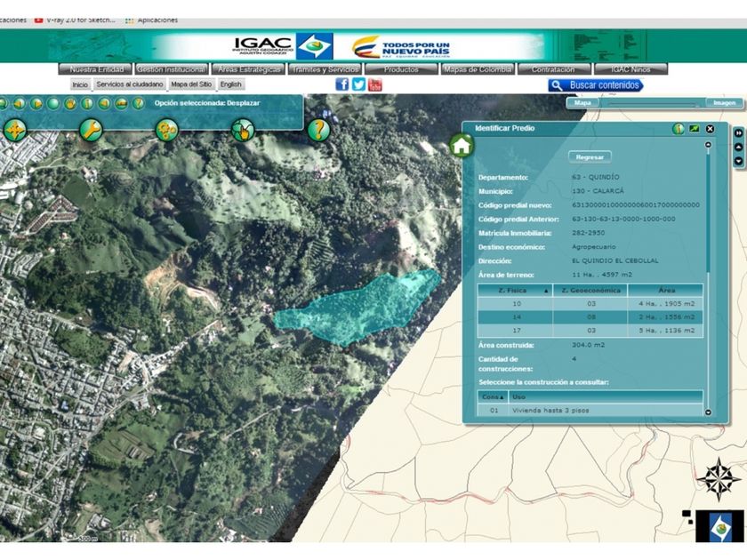Collapse side panel with double-arrow button
The width and height of the screenshot is (747, 560).
point(737,133)
